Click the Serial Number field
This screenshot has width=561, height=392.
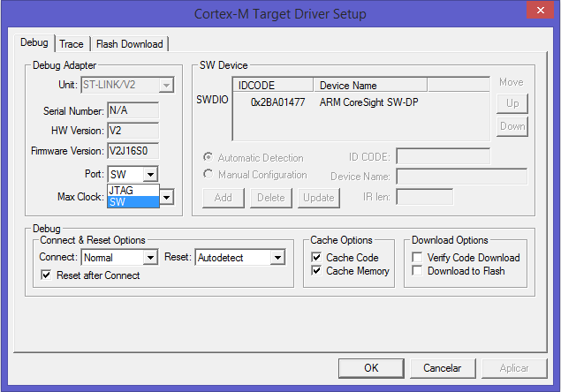point(133,111)
